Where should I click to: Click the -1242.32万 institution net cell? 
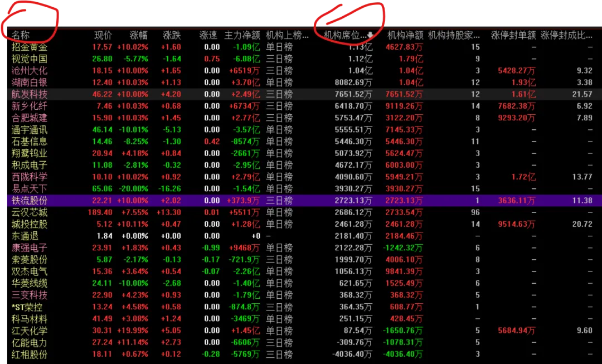tap(403, 248)
